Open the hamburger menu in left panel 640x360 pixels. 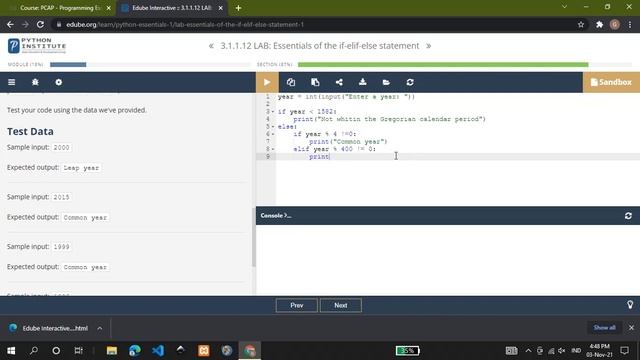[11, 82]
